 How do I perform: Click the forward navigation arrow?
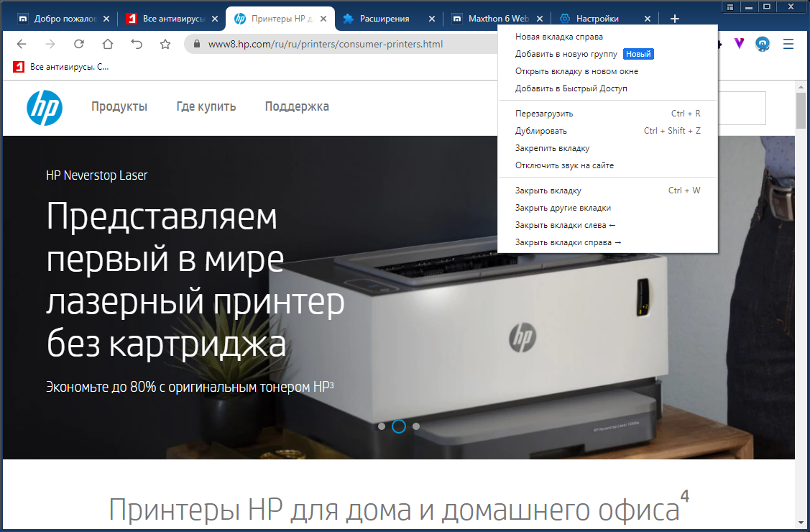[x=50, y=44]
